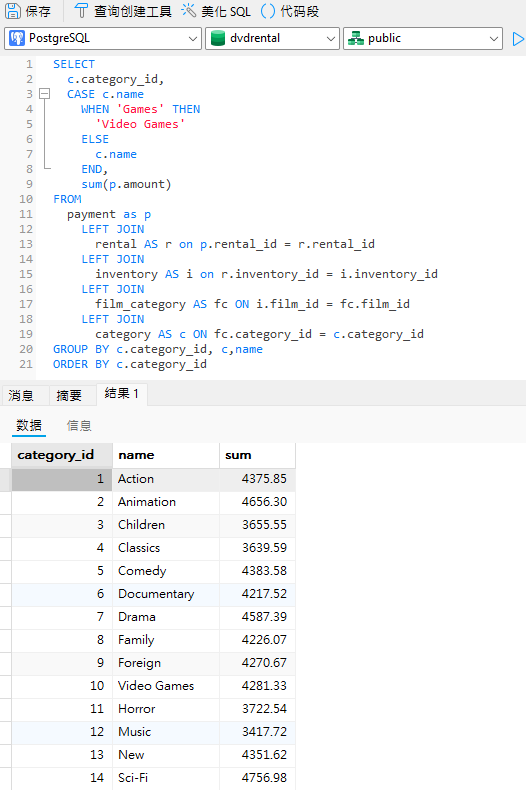Click the sum value 4656.30
Viewport: 526px width, 790px height.
[257, 502]
